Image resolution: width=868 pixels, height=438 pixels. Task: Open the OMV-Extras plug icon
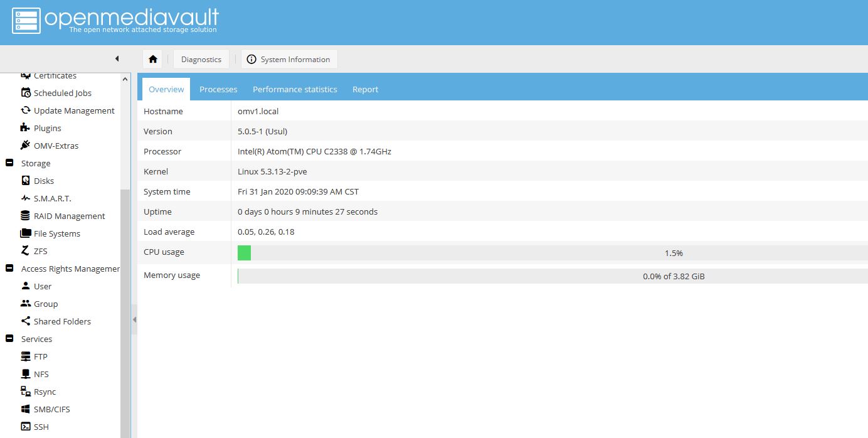tap(26, 146)
